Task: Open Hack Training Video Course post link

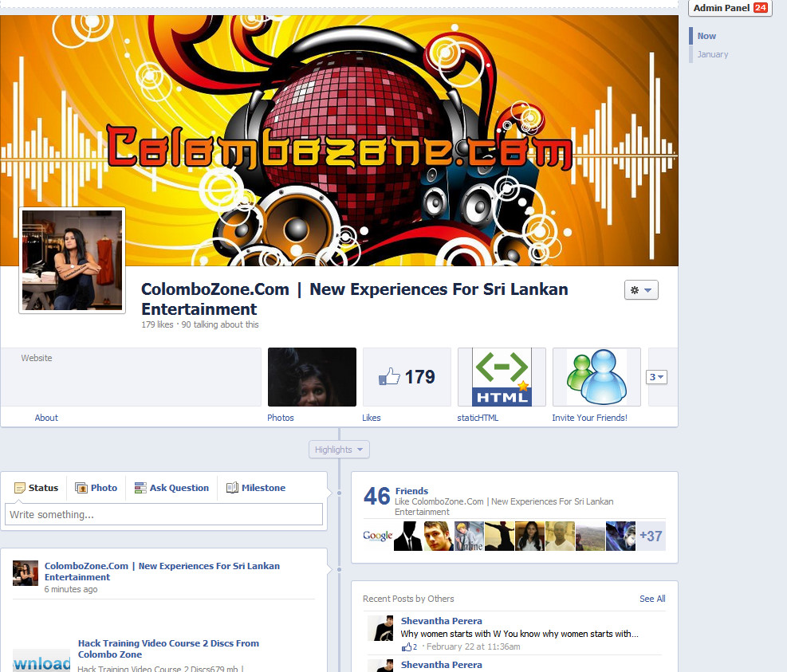Action: click(169, 648)
